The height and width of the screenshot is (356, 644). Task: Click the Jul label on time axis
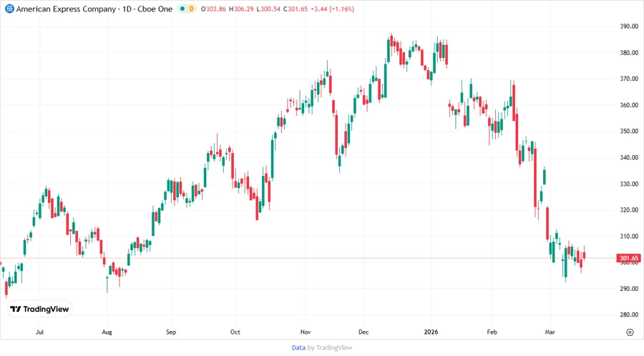39,332
